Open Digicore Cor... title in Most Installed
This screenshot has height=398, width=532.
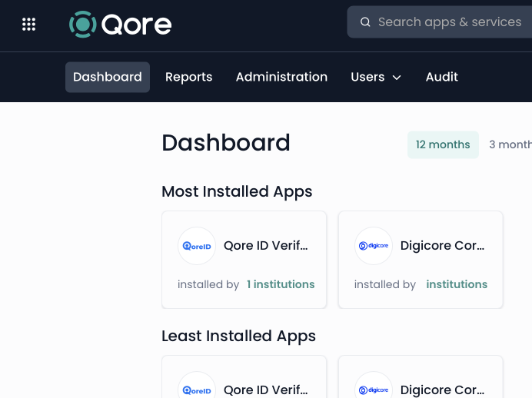[443, 246]
